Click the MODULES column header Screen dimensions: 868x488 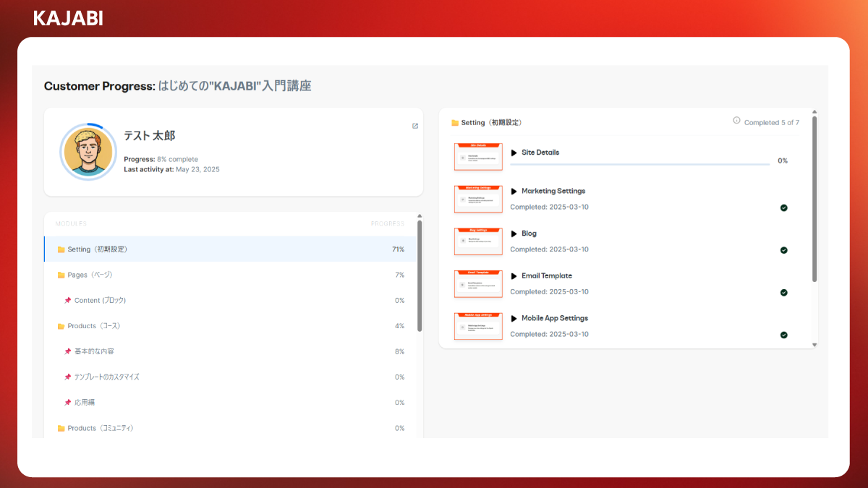click(71, 223)
